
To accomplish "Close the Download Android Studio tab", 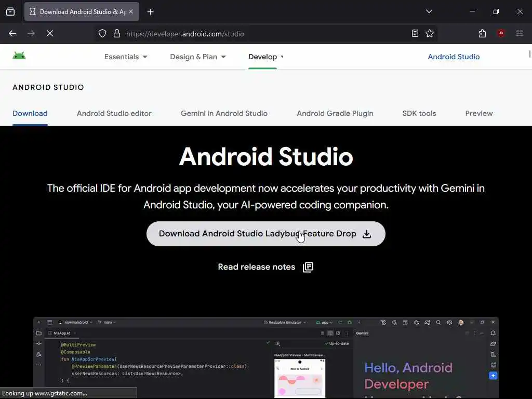I will click(131, 11).
